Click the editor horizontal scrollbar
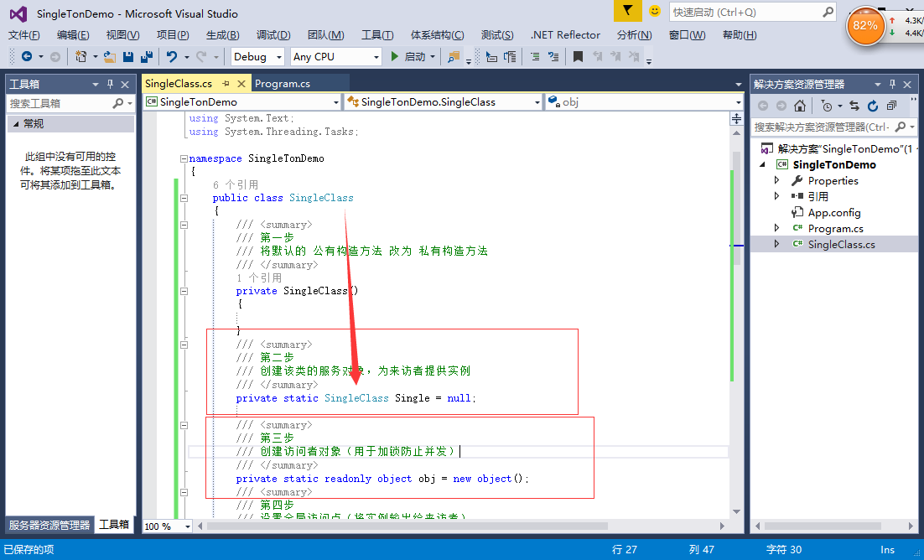The width and height of the screenshot is (924, 560). click(407, 526)
